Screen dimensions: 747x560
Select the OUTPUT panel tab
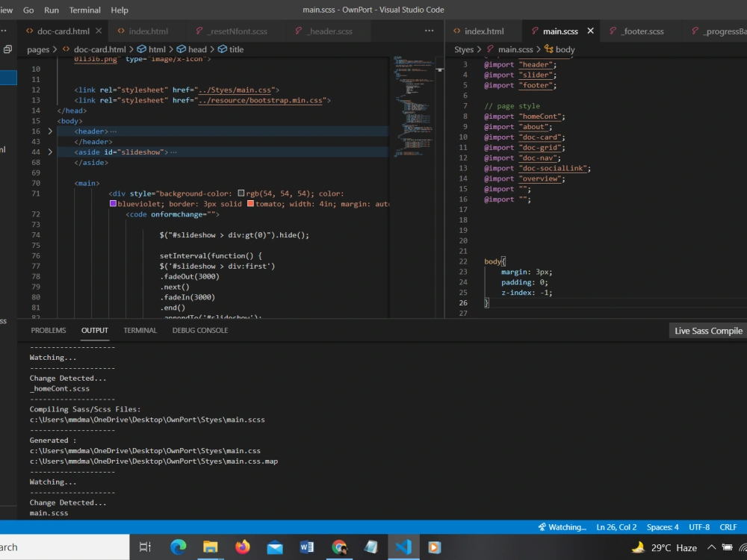click(x=95, y=331)
